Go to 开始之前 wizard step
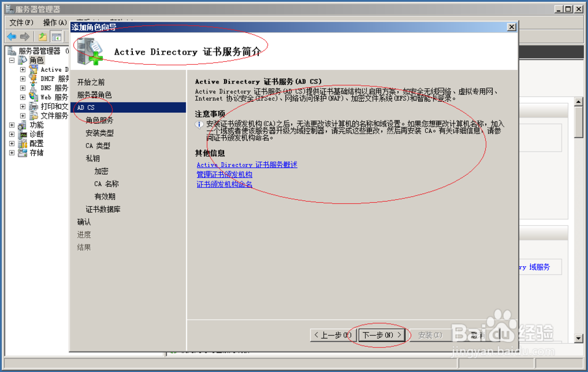This screenshot has width=588, height=372. pyautogui.click(x=91, y=82)
